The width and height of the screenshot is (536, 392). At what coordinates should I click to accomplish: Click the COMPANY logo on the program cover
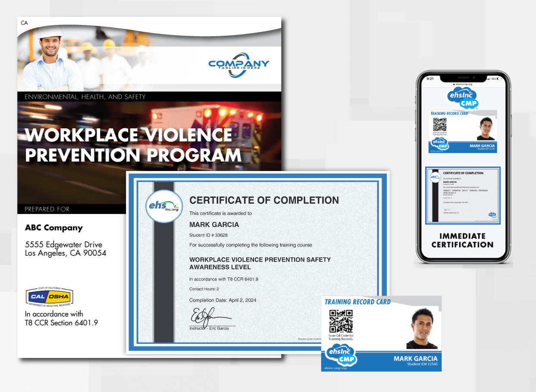[238, 65]
